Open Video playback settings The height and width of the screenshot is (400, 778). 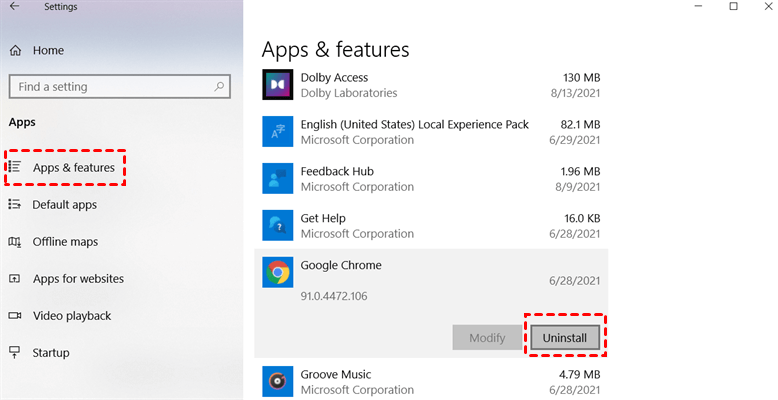71,316
